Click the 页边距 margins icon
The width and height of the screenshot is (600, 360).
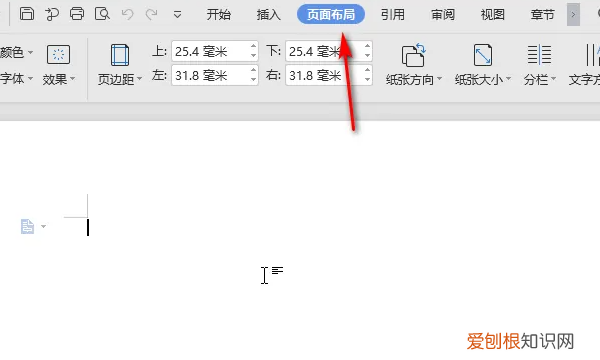120,55
